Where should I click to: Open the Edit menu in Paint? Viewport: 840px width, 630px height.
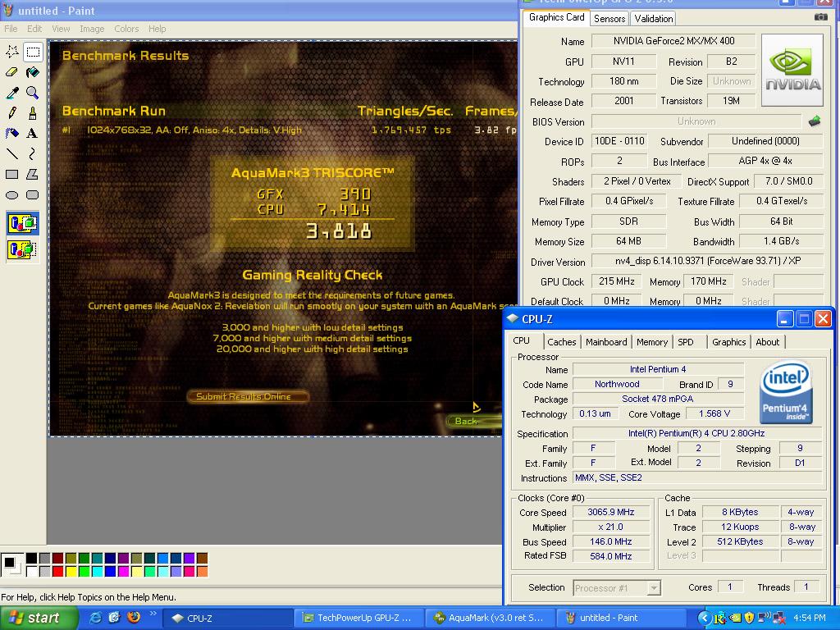tap(34, 29)
